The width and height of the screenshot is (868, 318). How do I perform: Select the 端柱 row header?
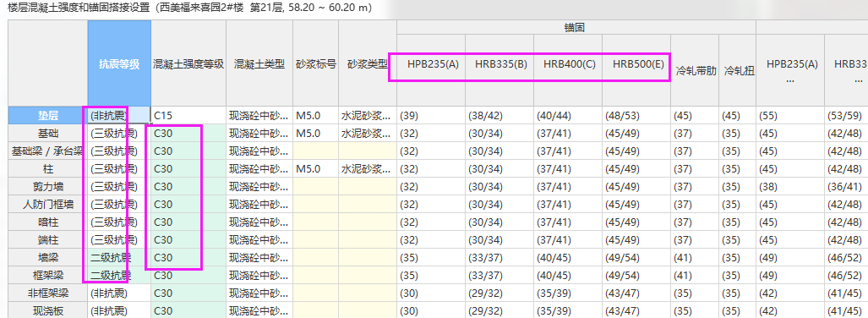(48, 240)
